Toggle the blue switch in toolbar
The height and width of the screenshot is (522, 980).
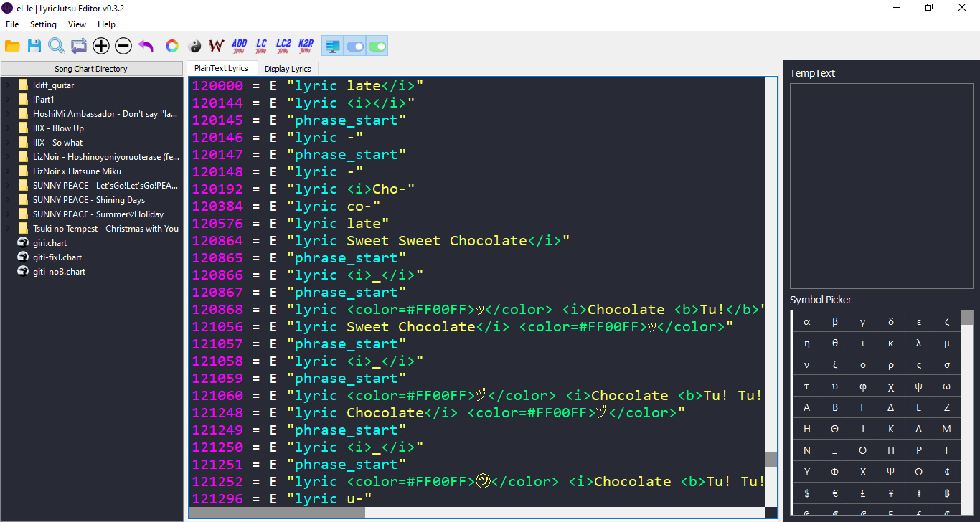(355, 46)
